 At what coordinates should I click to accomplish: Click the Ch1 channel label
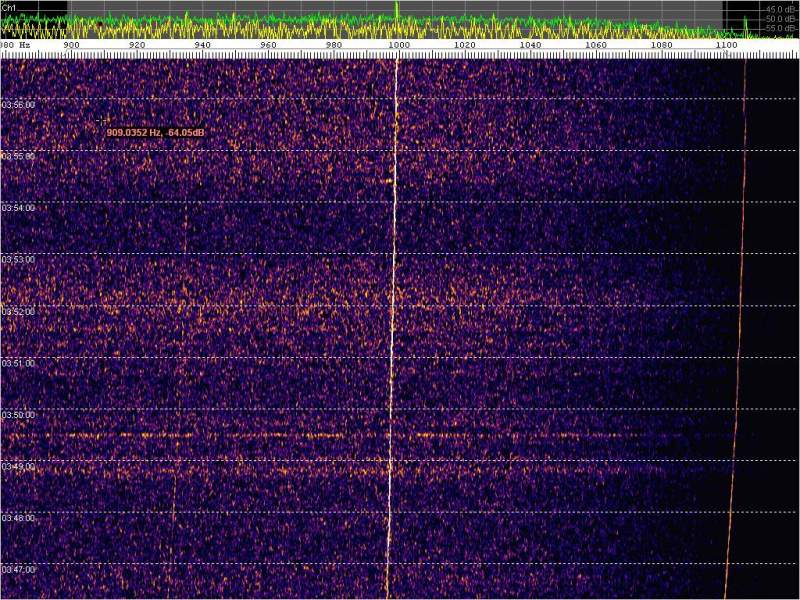coord(9,6)
